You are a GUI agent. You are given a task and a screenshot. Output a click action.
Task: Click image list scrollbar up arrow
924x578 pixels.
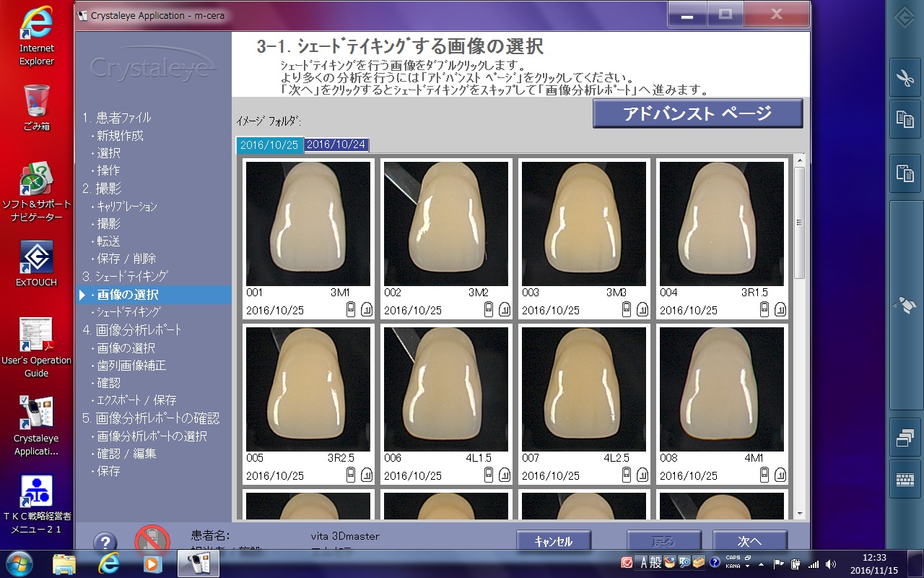(799, 159)
